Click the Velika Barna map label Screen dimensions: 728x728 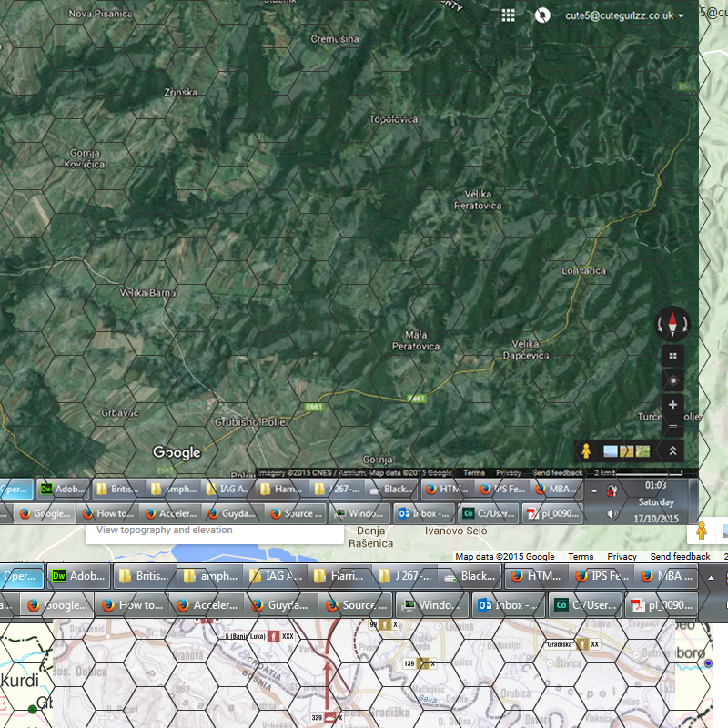point(147,292)
